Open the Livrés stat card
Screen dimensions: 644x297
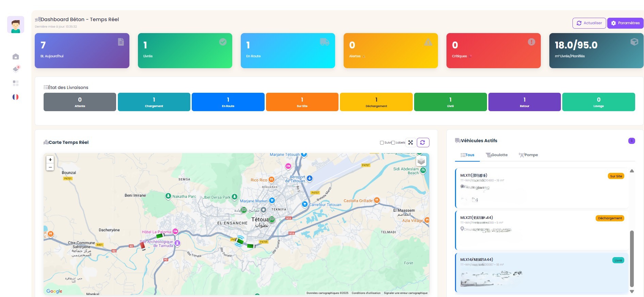[185, 50]
